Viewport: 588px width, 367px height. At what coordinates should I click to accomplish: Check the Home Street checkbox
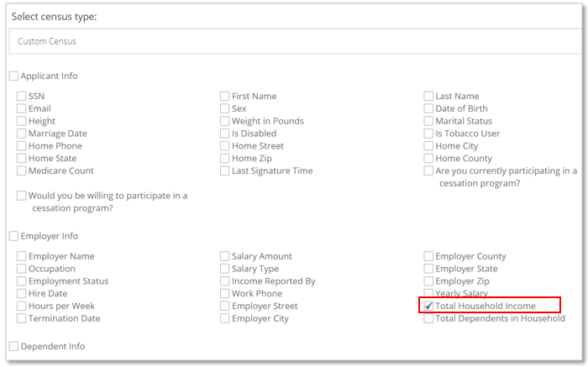coord(224,145)
